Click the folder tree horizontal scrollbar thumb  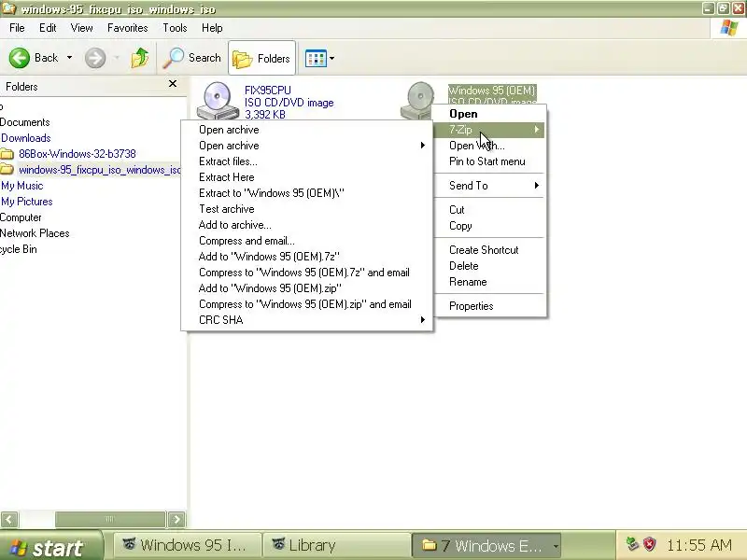[x=110, y=519]
